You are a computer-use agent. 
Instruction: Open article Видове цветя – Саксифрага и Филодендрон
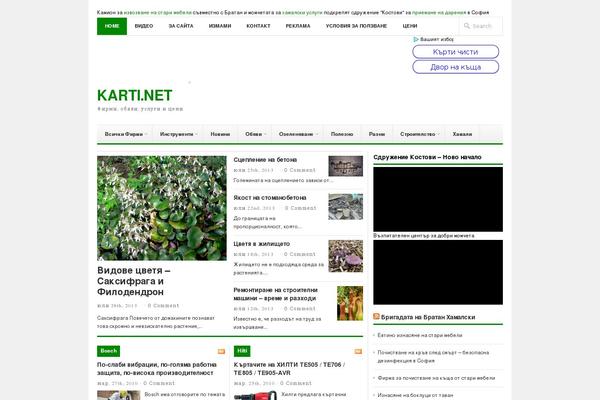pos(134,281)
